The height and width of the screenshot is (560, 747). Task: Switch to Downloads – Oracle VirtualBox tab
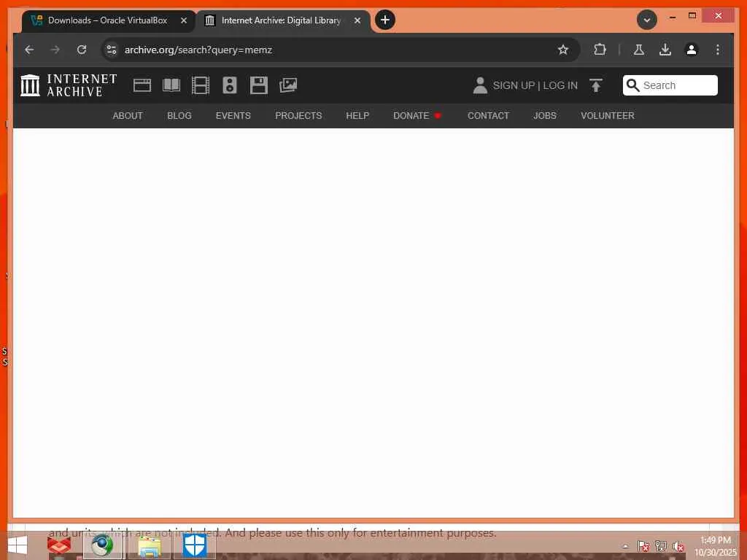tap(108, 20)
